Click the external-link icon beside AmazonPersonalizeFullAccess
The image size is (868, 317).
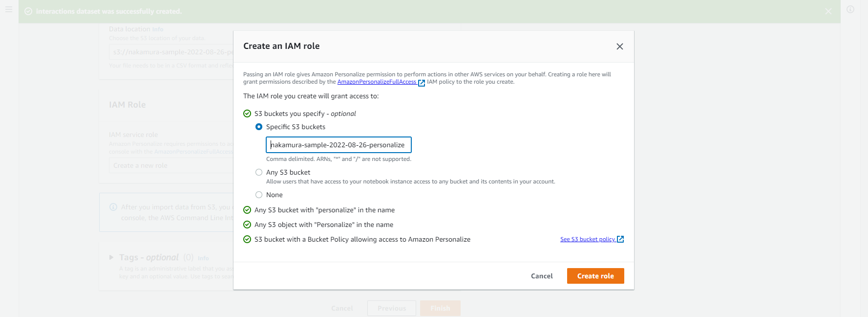point(422,83)
